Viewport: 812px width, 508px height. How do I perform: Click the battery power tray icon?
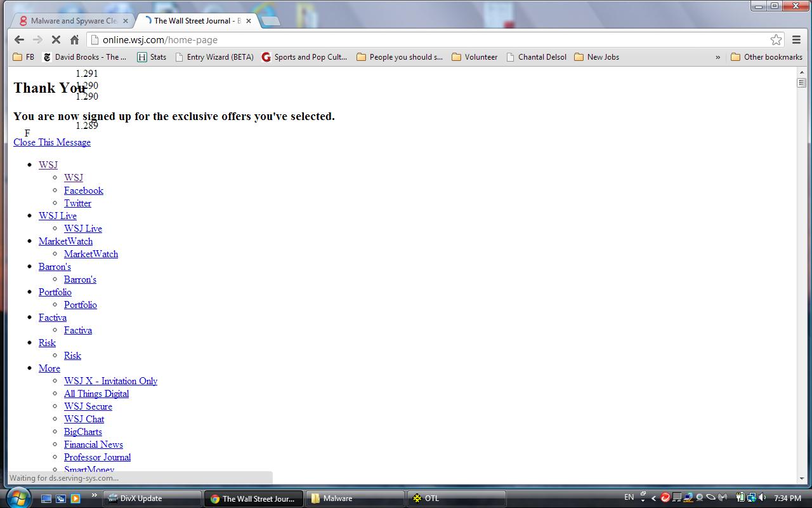(x=740, y=497)
